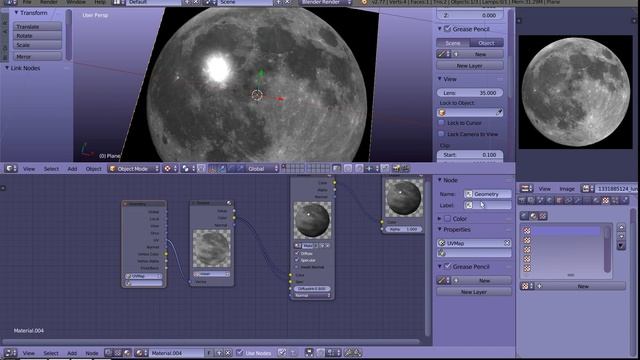
Task: Move texture slot down with arrow button
Action: (x=621, y=236)
